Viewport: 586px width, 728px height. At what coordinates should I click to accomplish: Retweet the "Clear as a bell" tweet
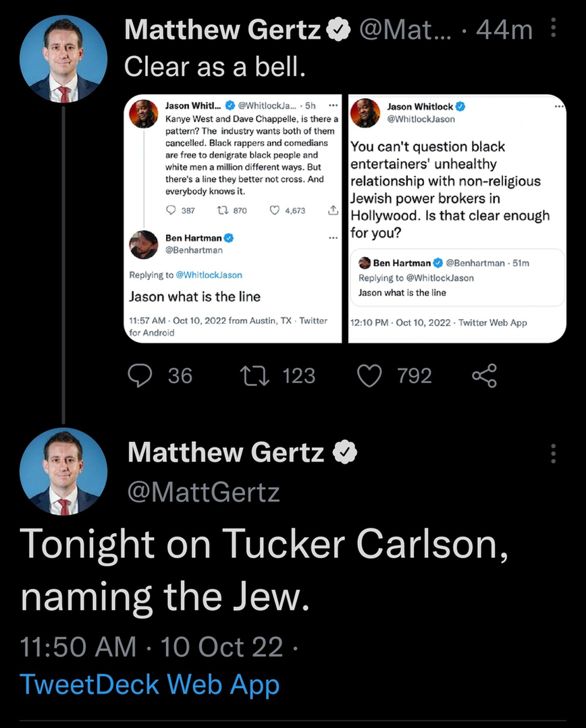click(257, 375)
